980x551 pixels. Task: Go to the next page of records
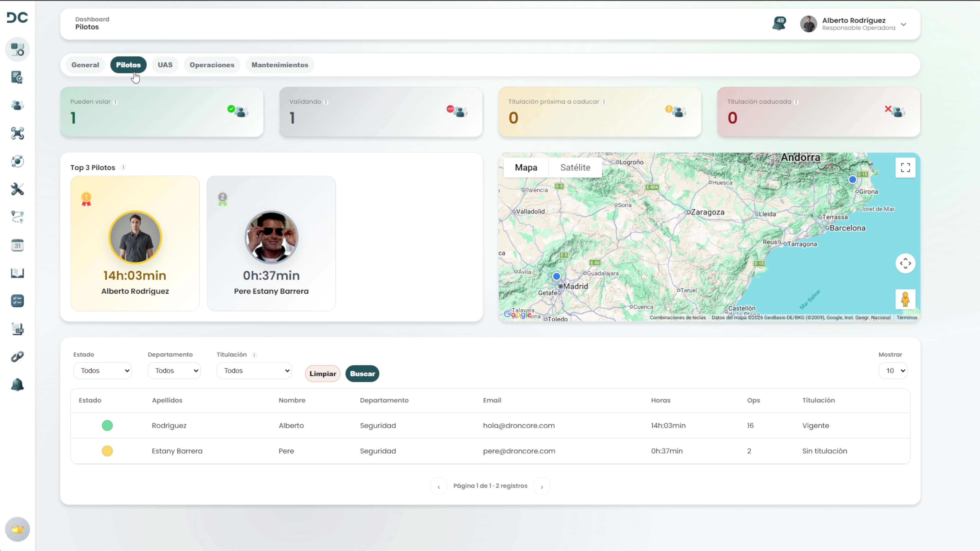542,486
